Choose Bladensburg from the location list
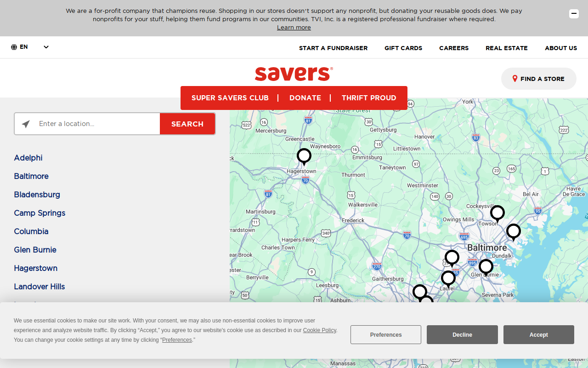The image size is (588, 368). click(x=37, y=195)
